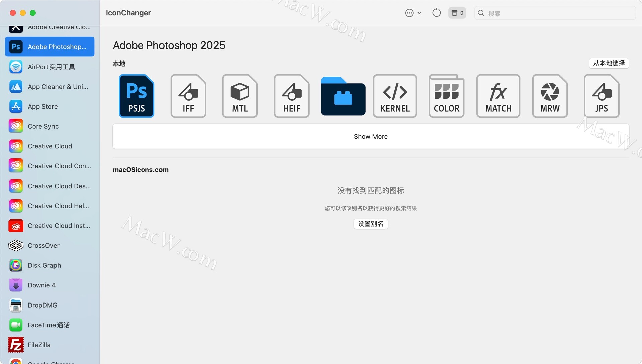
Task: Click the FileZilla app icon
Action: tap(16, 345)
